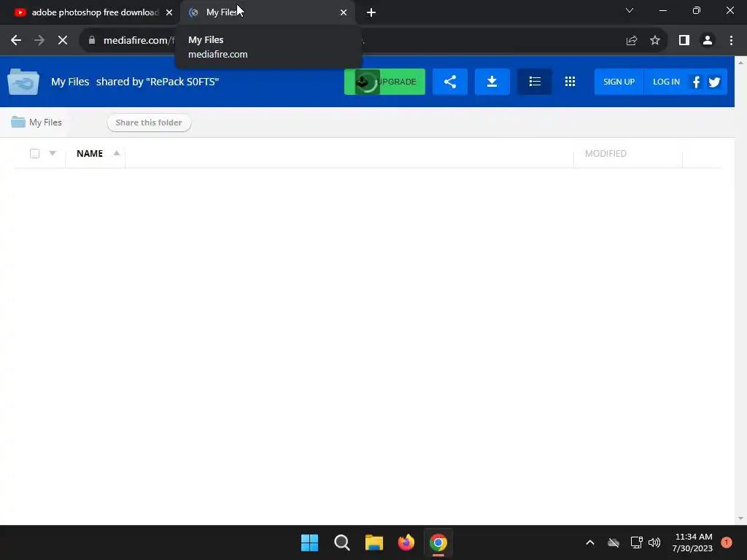Open Windows taskbar search

(x=342, y=542)
